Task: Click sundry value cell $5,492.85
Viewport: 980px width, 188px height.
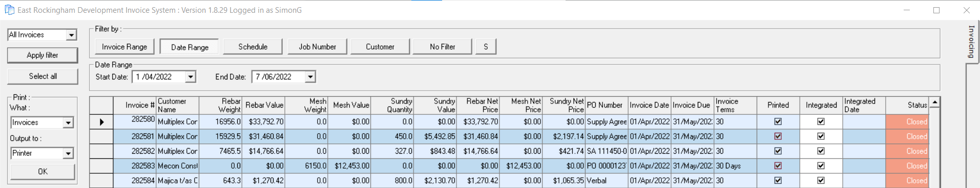Action: 435,136
